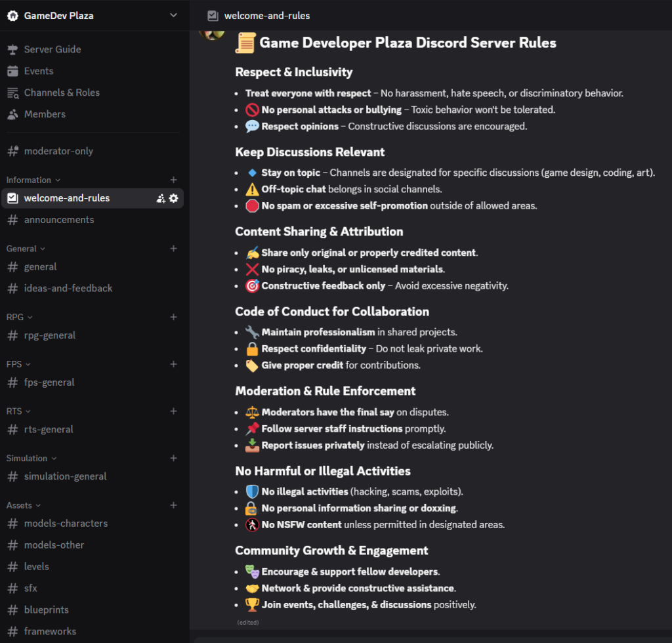The height and width of the screenshot is (643, 672).
Task: Click the GameDev Plaza server logo icon
Action: (13, 16)
